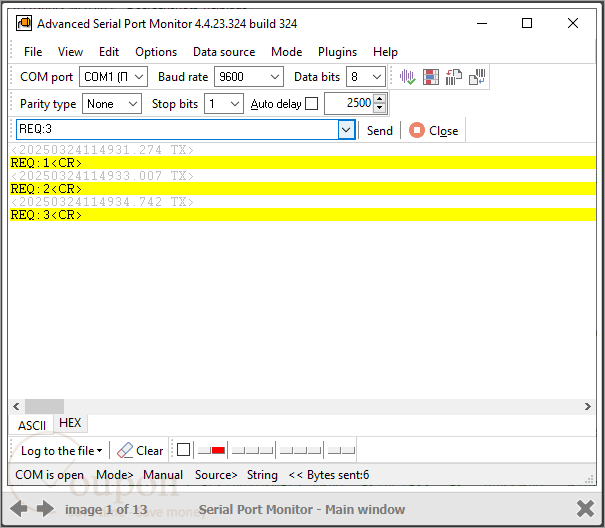The image size is (605, 528).
Task: Toggle the Auto delay checkbox
Action: point(311,103)
